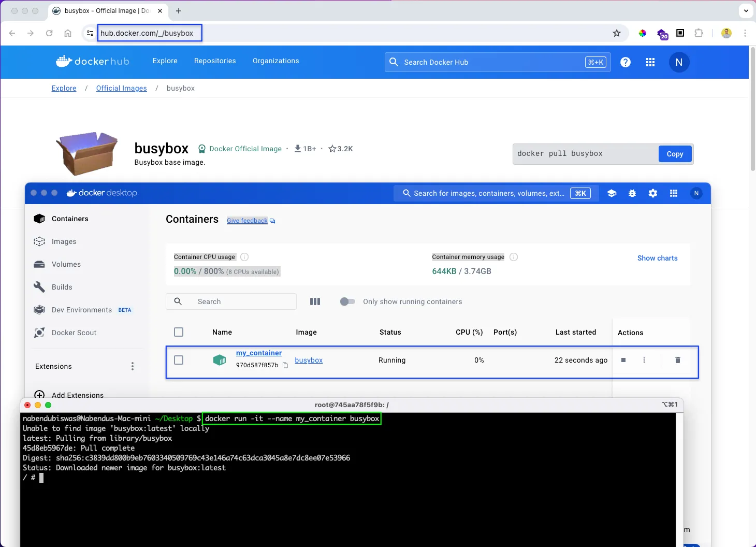756x547 pixels.
Task: Open Chrome three-dot menu
Action: 745,33
